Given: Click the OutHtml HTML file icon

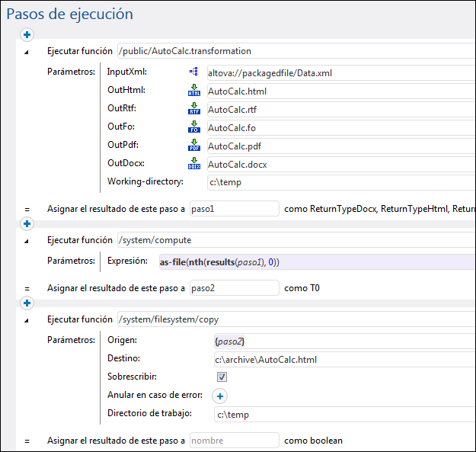Looking at the screenshot, I should (193, 91).
